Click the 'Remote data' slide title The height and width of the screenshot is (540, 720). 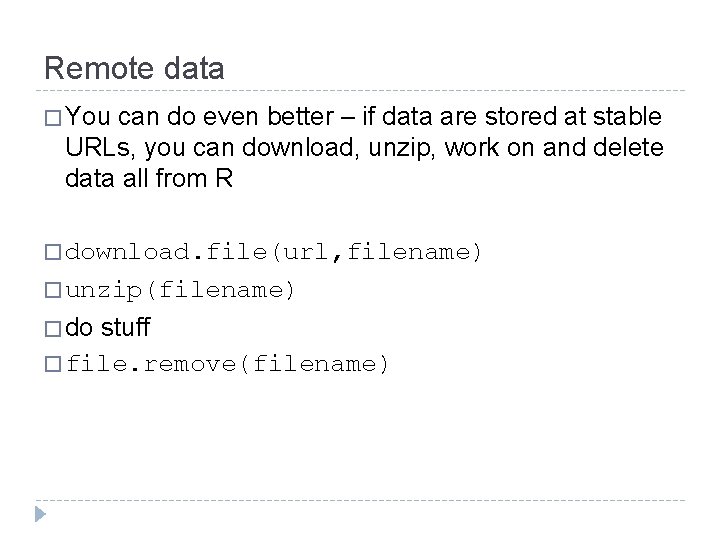pos(134,68)
